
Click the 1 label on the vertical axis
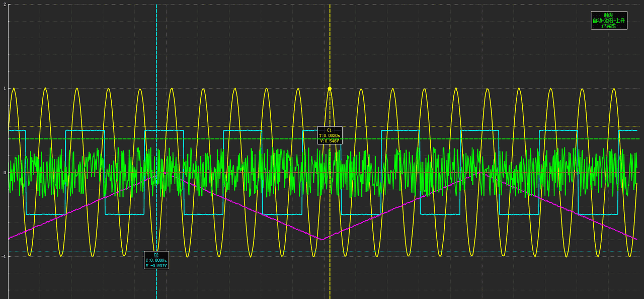pos(5,89)
